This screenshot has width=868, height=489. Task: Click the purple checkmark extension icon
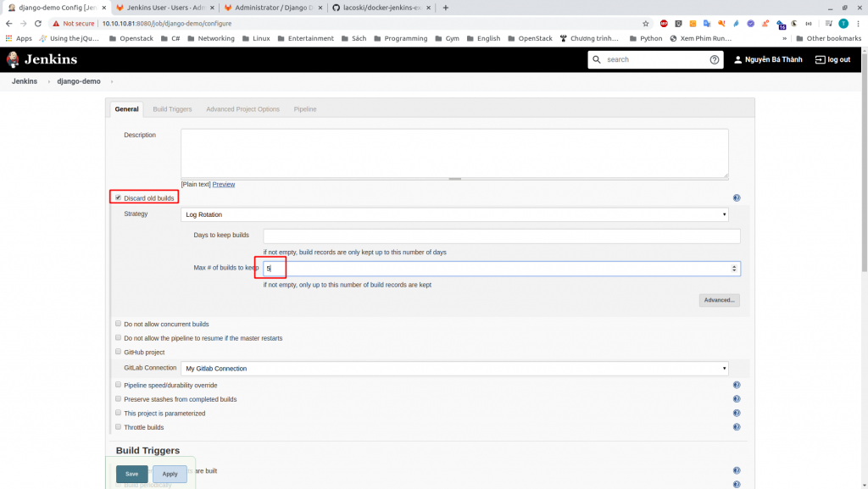[750, 24]
